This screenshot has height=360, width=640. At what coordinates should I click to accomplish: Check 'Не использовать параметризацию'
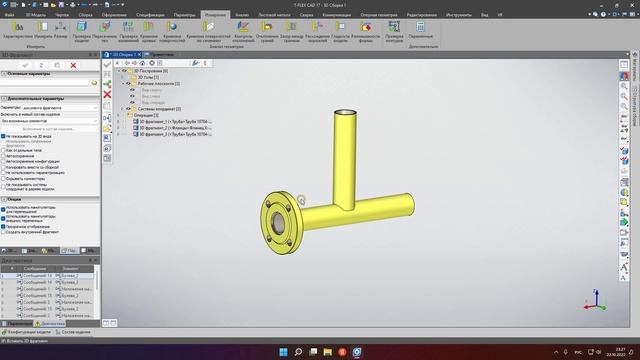(3, 173)
